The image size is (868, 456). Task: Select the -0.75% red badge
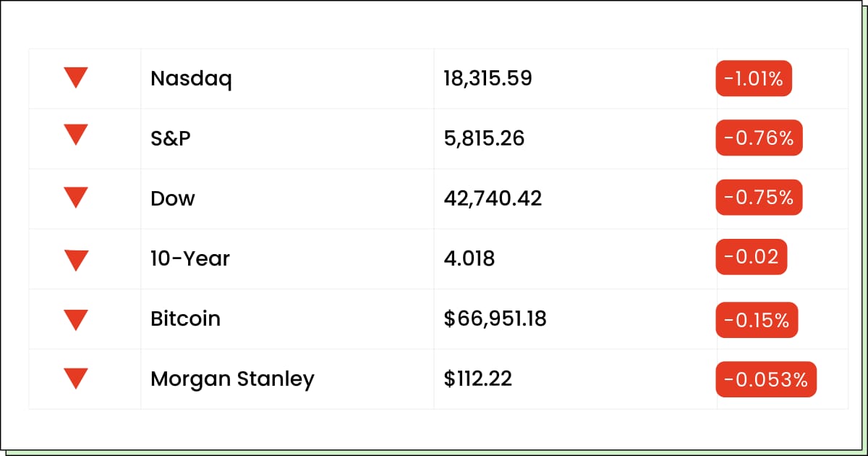pos(759,198)
